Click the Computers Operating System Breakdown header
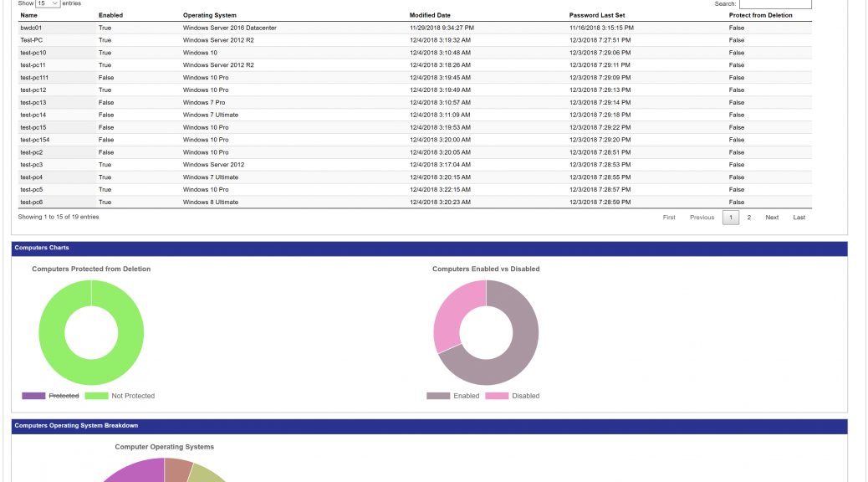The width and height of the screenshot is (868, 482). pos(430,427)
